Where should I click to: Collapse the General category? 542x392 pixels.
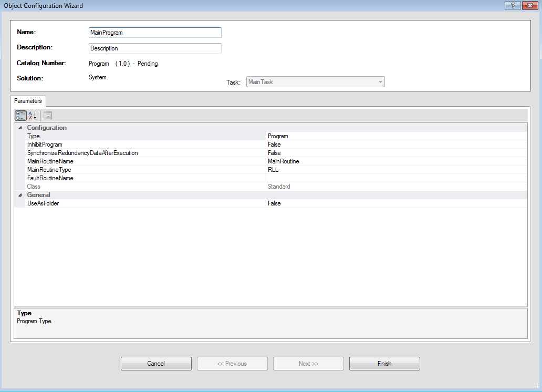tap(20, 195)
